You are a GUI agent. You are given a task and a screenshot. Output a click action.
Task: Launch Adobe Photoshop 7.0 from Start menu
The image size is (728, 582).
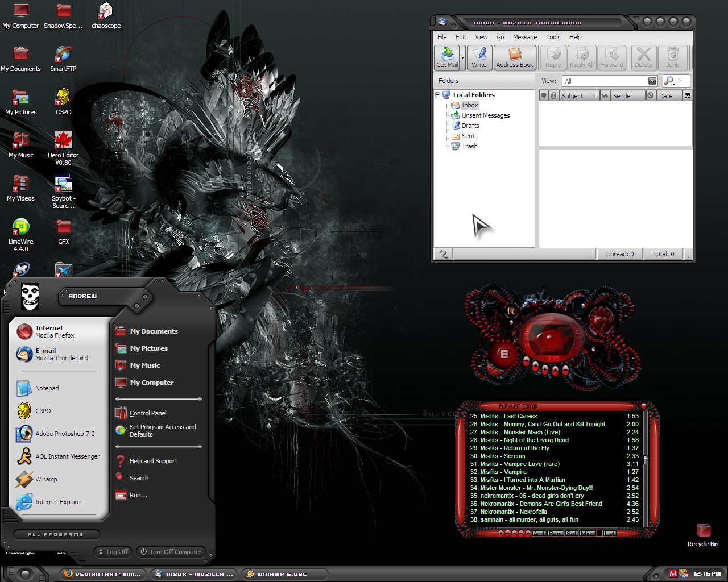coord(59,434)
